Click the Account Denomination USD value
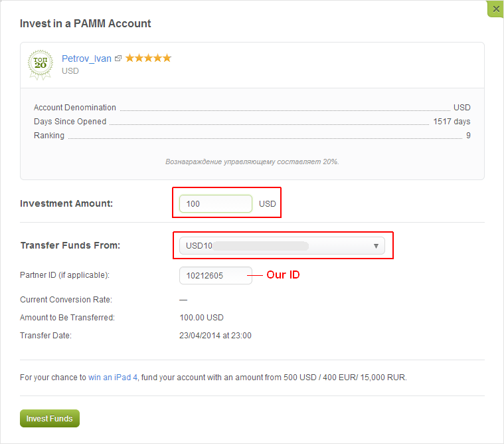The height and width of the screenshot is (444, 504). pyautogui.click(x=462, y=108)
